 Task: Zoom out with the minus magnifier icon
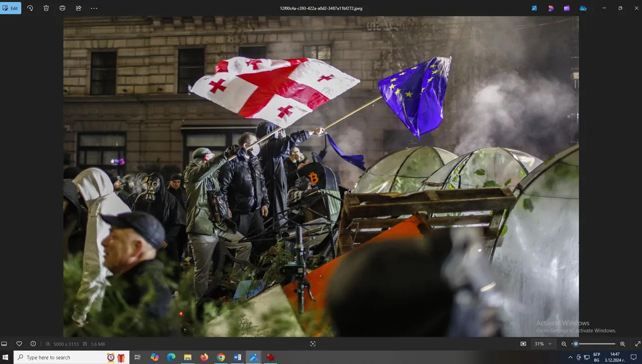click(564, 344)
